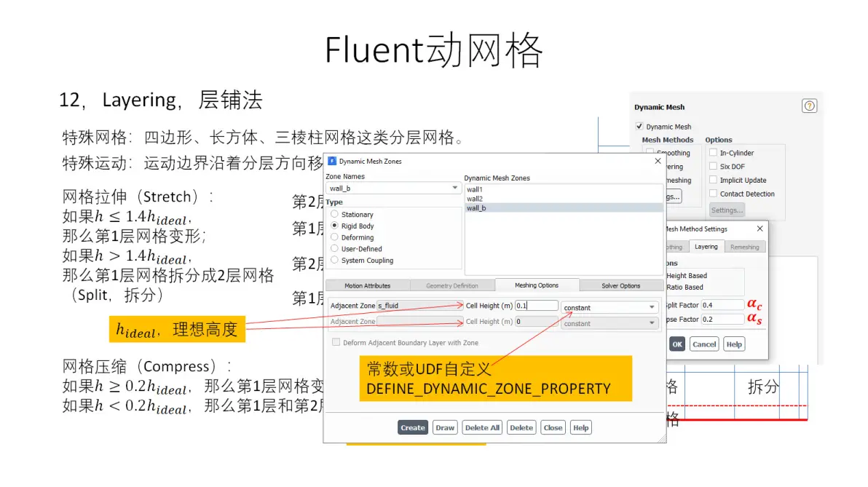Click the Cell Height field showing 0.1
This screenshot has height=487, width=868.
536,306
